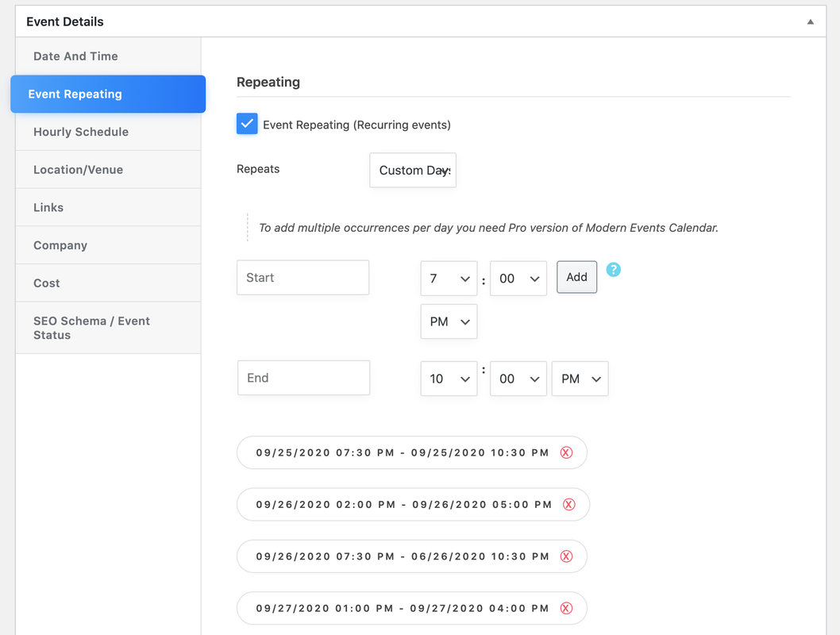
Task: Open the Links tab
Action: point(108,208)
